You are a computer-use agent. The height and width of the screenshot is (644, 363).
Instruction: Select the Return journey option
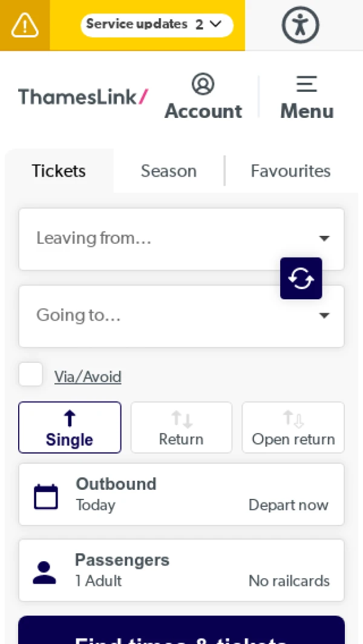(x=181, y=427)
